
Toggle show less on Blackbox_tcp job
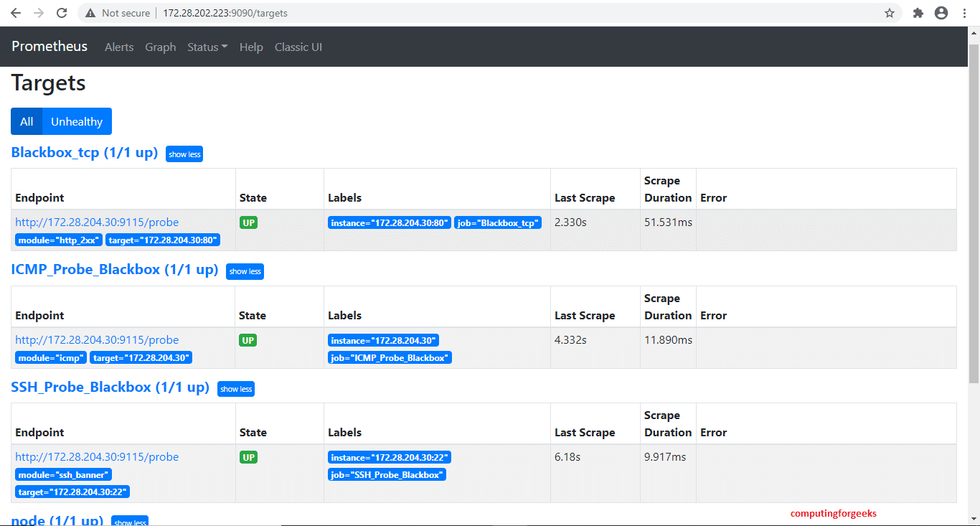pos(184,154)
